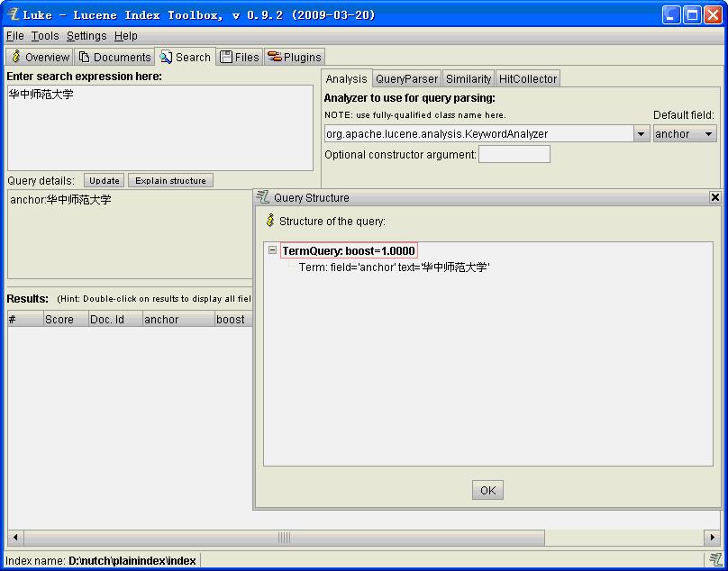Select the QueryParser tab

coord(406,79)
